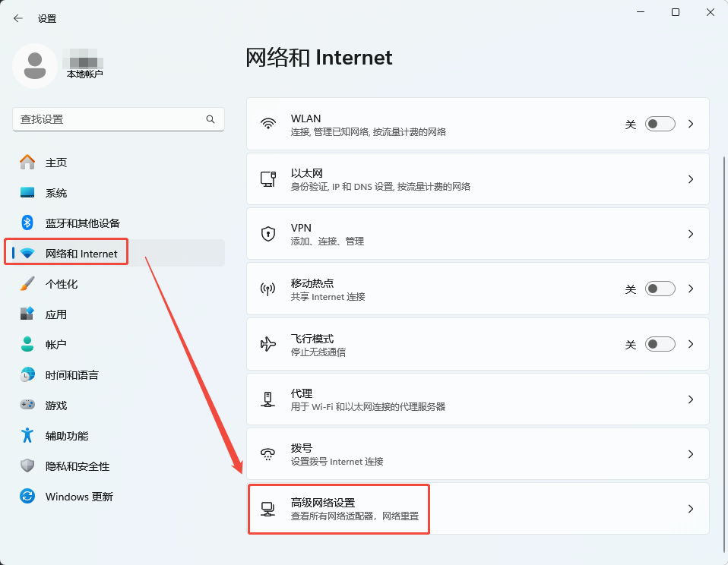Click the Network and Internet (网络和 Internet) page heading
This screenshot has width=728, height=565.
(318, 58)
